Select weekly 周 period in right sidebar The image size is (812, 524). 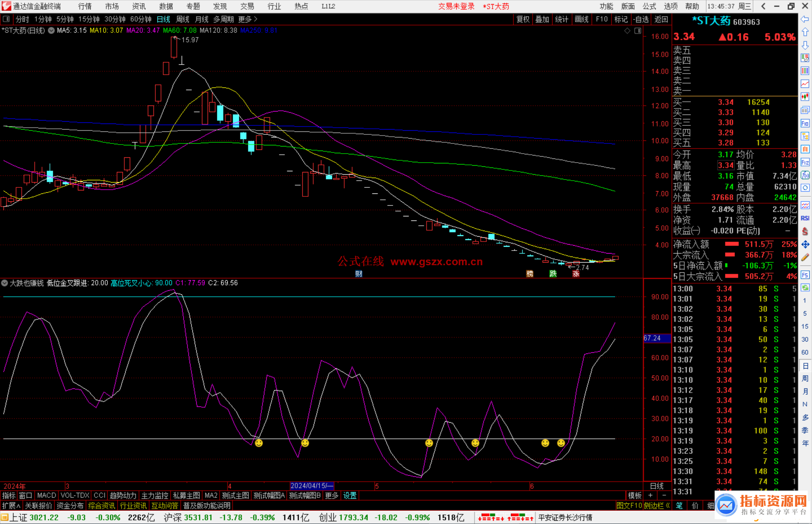tap(805, 378)
